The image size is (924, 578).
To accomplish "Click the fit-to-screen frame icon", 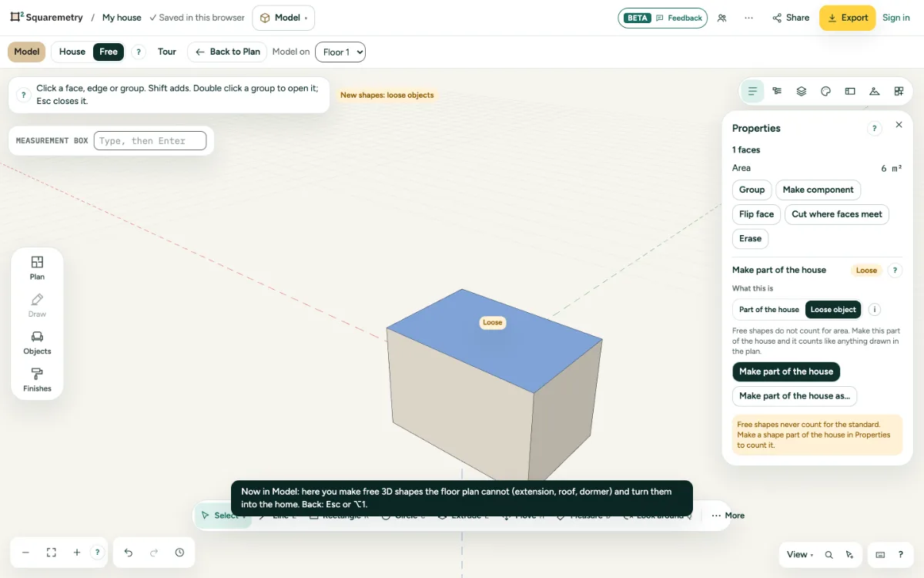I will 52,553.
